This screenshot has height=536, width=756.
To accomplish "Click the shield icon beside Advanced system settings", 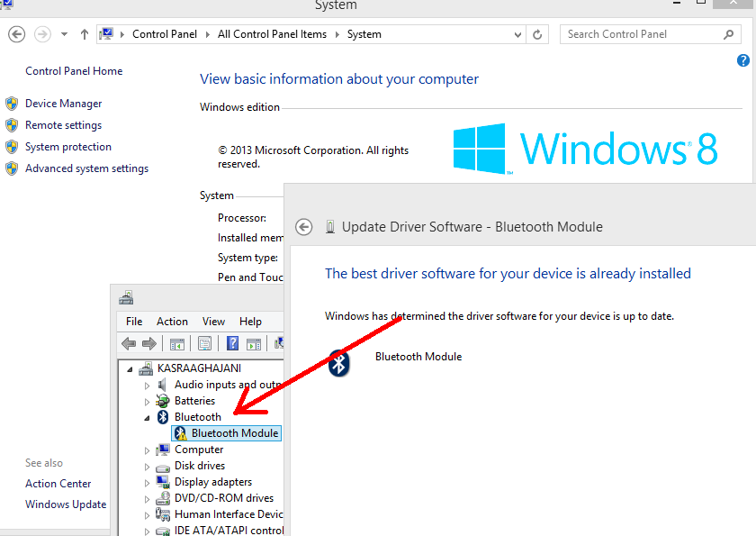I will (12, 168).
